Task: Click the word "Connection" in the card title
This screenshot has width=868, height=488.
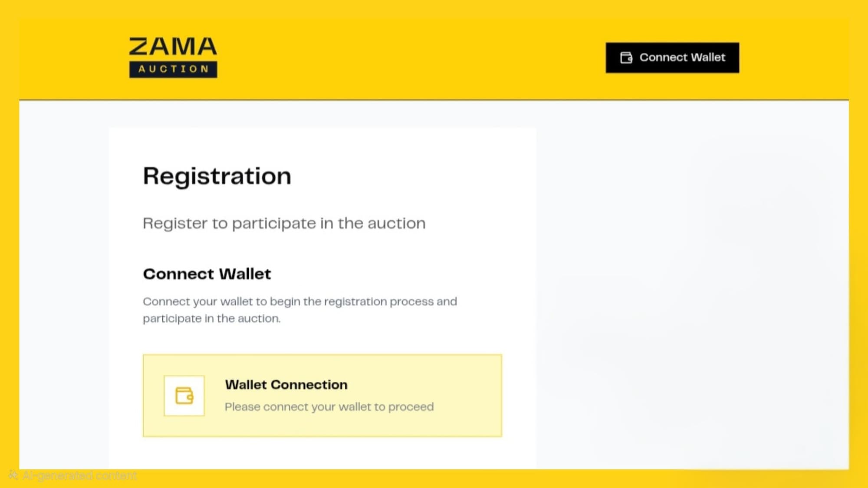Action: 309,385
